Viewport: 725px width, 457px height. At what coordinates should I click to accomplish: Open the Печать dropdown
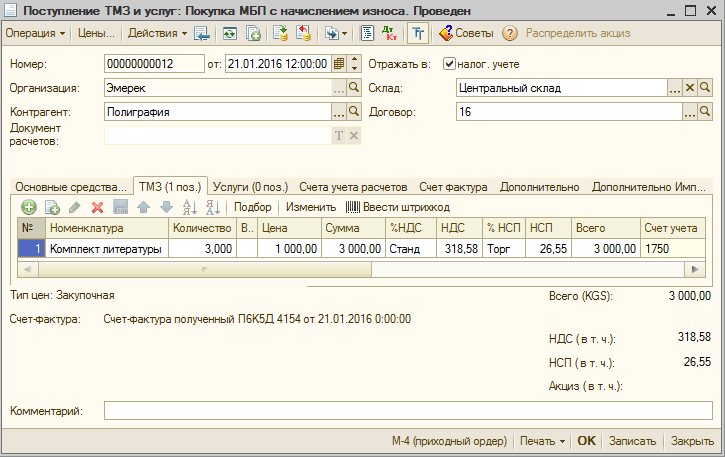point(542,441)
